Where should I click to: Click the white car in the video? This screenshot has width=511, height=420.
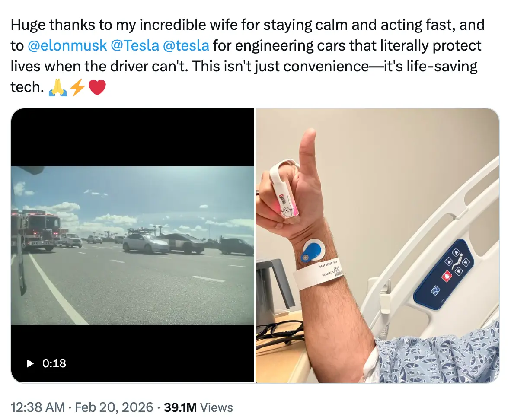145,243
